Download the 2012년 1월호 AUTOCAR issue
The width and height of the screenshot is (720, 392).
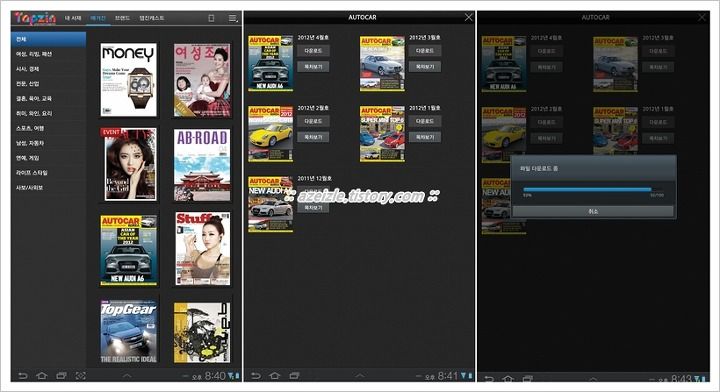[425, 121]
